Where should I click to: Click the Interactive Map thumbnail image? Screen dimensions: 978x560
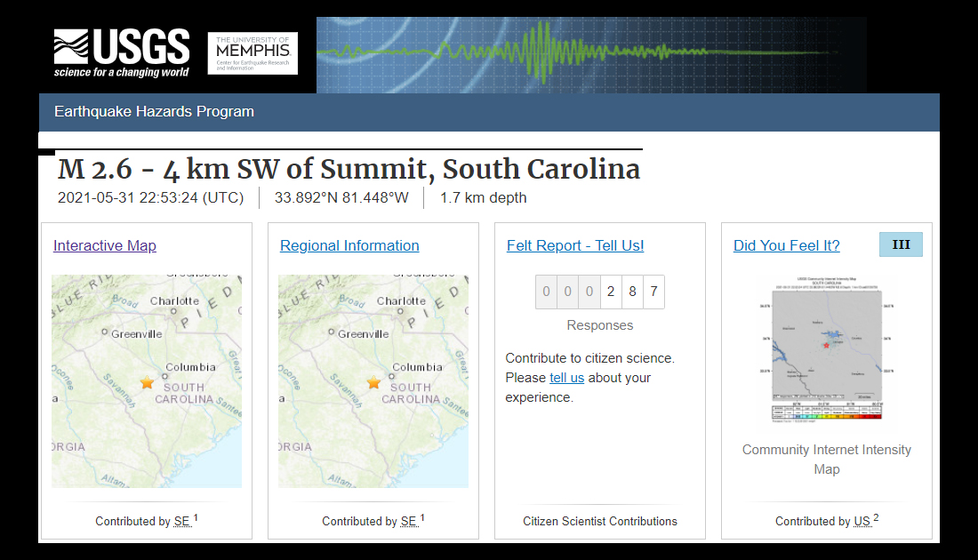[x=147, y=381]
